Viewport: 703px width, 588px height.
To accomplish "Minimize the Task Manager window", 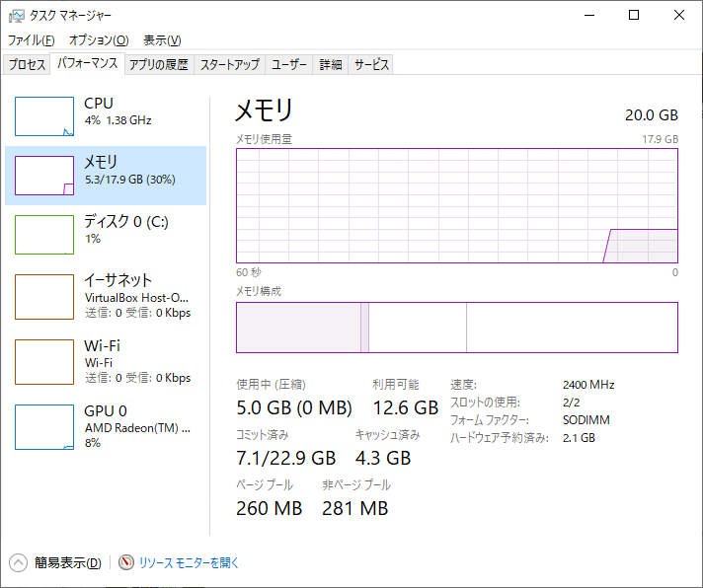I will coord(589,15).
